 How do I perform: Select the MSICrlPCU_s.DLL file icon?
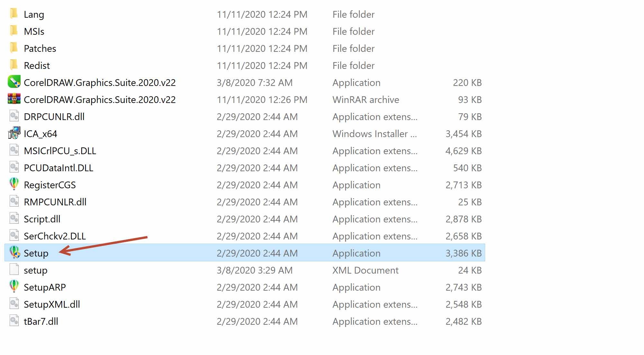14,150
